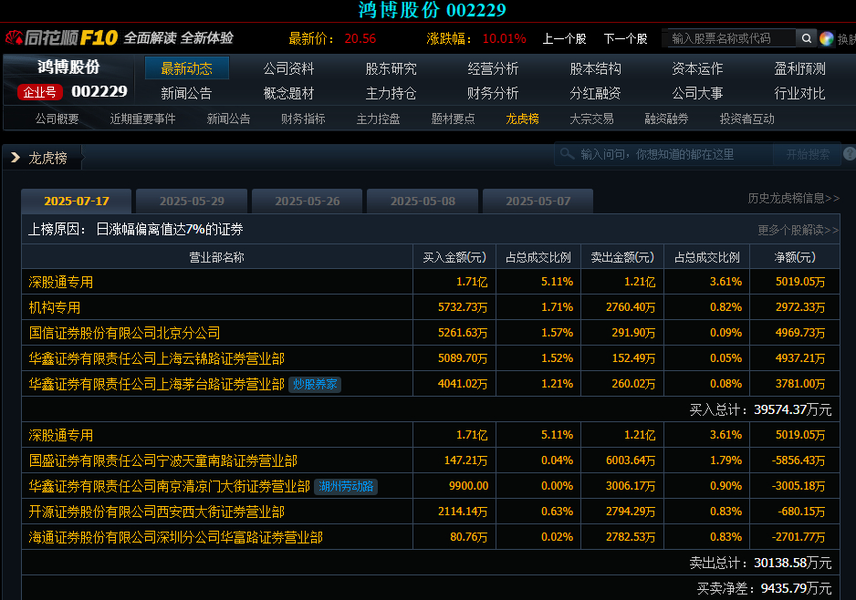Jump to 投资者互动 sub-section
The image size is (856, 600).
pyautogui.click(x=747, y=119)
